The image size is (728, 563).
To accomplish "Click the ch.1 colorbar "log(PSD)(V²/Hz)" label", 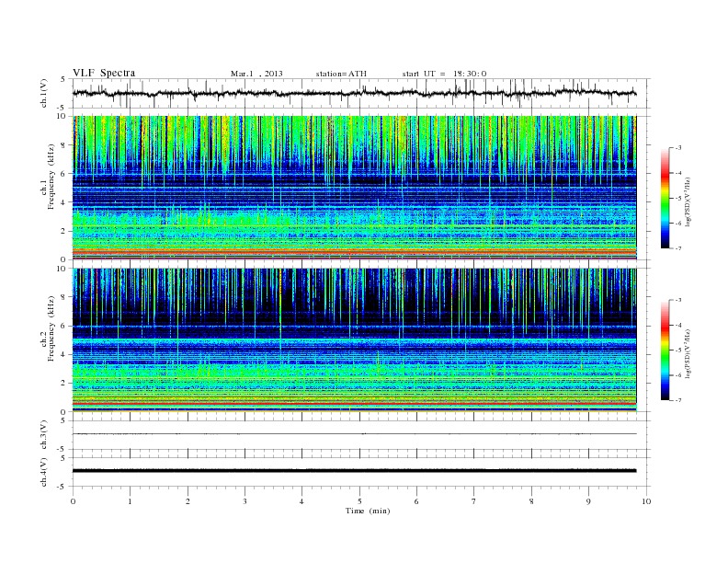I will 688,201.
